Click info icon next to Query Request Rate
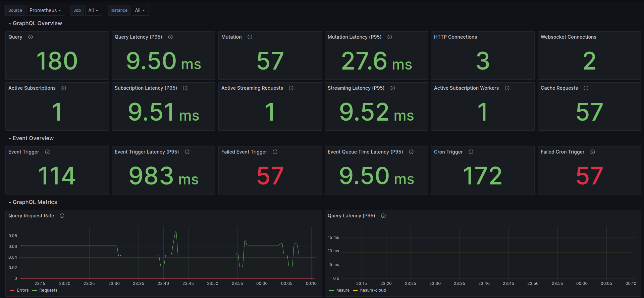The height and width of the screenshot is (298, 644). [x=62, y=216]
